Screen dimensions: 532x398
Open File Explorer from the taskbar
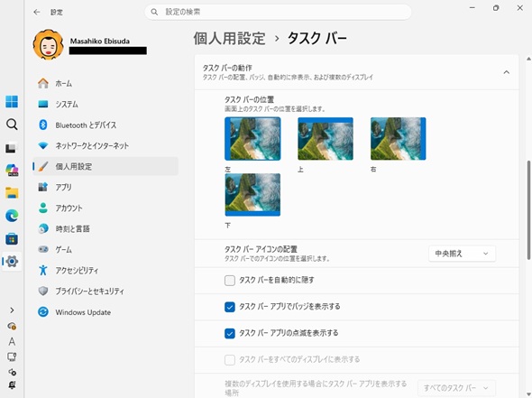coord(12,193)
